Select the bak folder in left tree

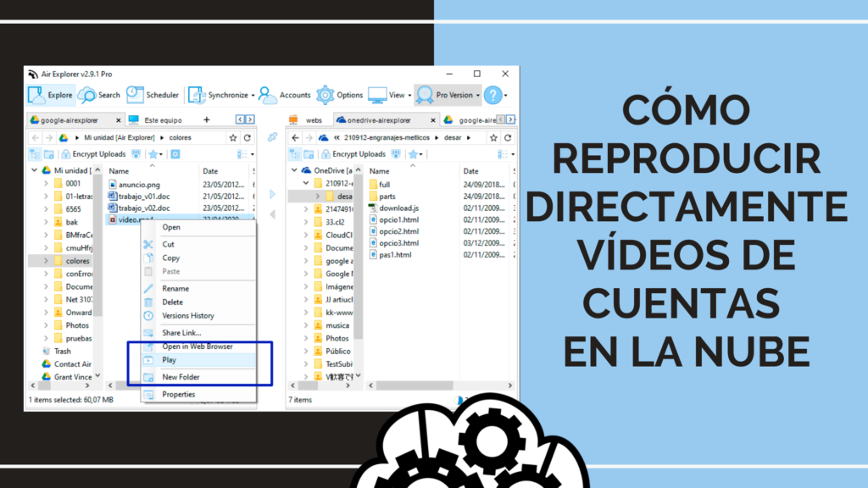click(x=66, y=223)
